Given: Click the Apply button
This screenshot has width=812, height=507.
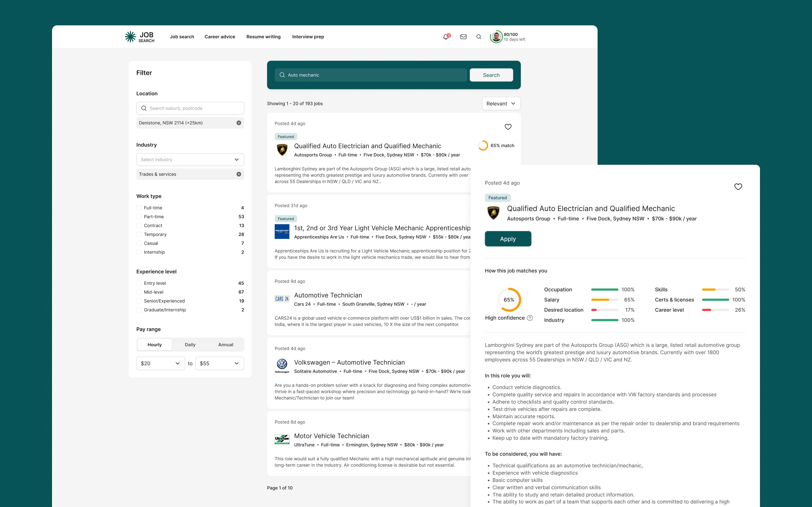Looking at the screenshot, I should click(508, 239).
